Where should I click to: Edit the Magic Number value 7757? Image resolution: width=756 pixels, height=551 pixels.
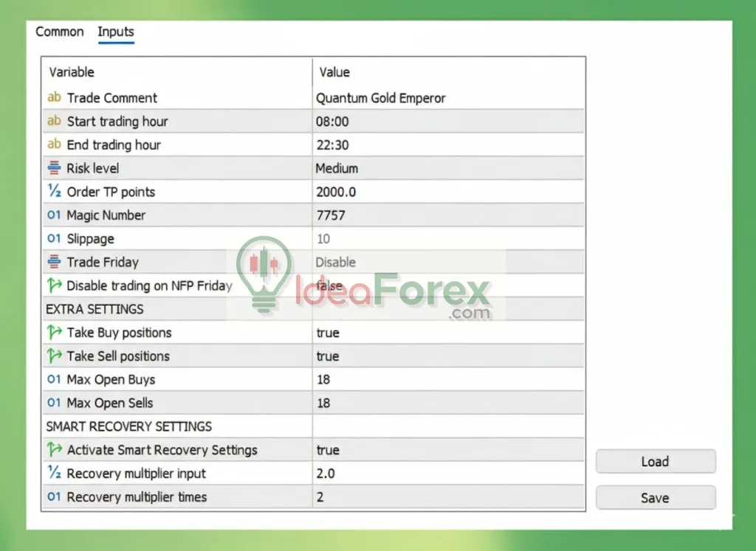[x=330, y=215]
